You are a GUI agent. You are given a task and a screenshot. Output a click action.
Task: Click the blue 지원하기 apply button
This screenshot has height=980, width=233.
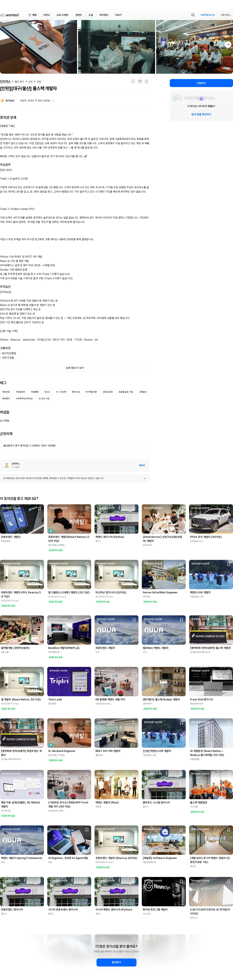click(x=201, y=83)
